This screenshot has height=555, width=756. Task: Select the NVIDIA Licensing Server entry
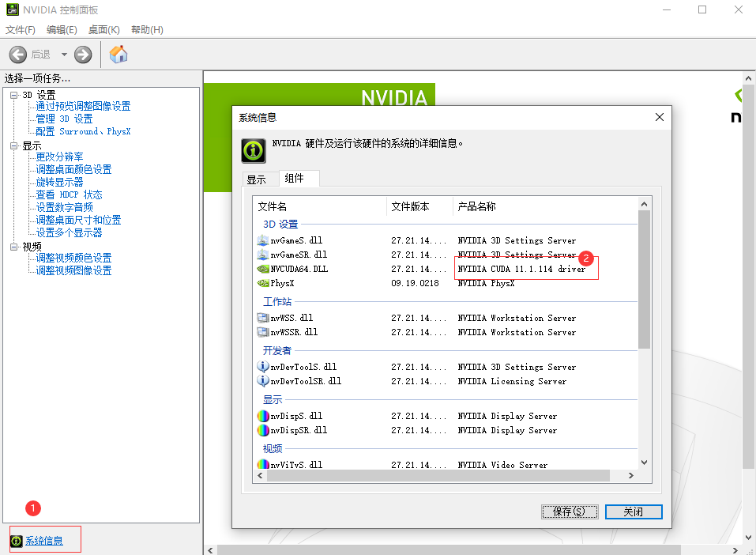pyautogui.click(x=512, y=381)
